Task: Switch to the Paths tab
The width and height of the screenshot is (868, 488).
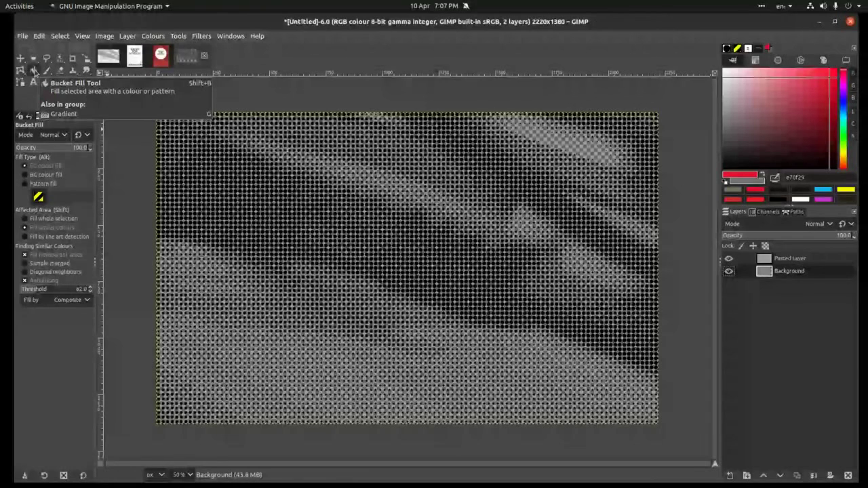Action: coord(793,211)
